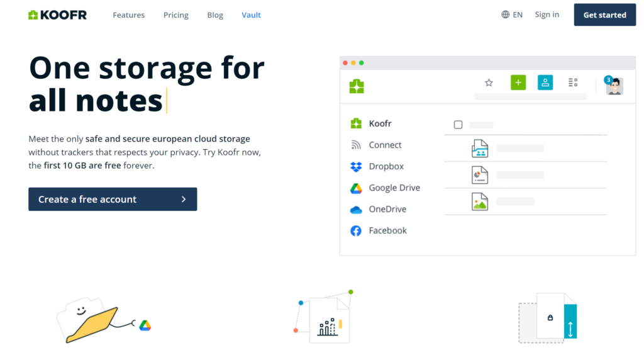Viewport: 644px width, 355px height.
Task: Click the globe language icon
Action: pos(505,15)
